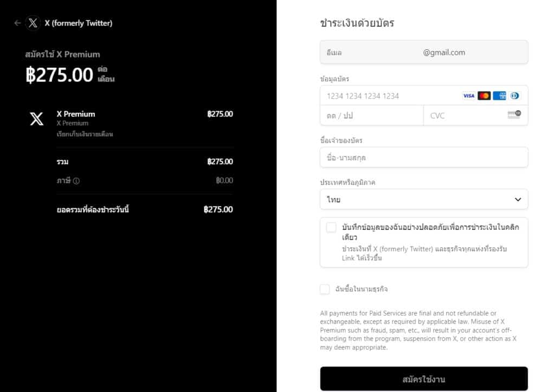This screenshot has height=392, width=555.
Task: Check the purchasing as a business box
Action: (325, 290)
